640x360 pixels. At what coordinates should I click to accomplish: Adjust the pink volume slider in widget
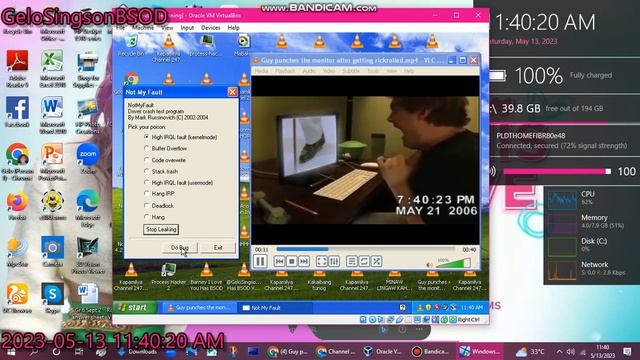click(x=558, y=171)
